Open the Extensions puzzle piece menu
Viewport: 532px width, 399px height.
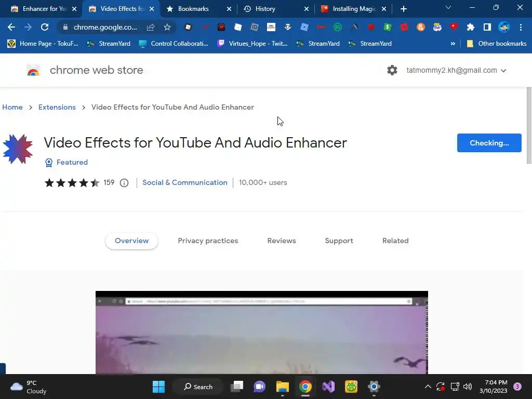tap(471, 27)
